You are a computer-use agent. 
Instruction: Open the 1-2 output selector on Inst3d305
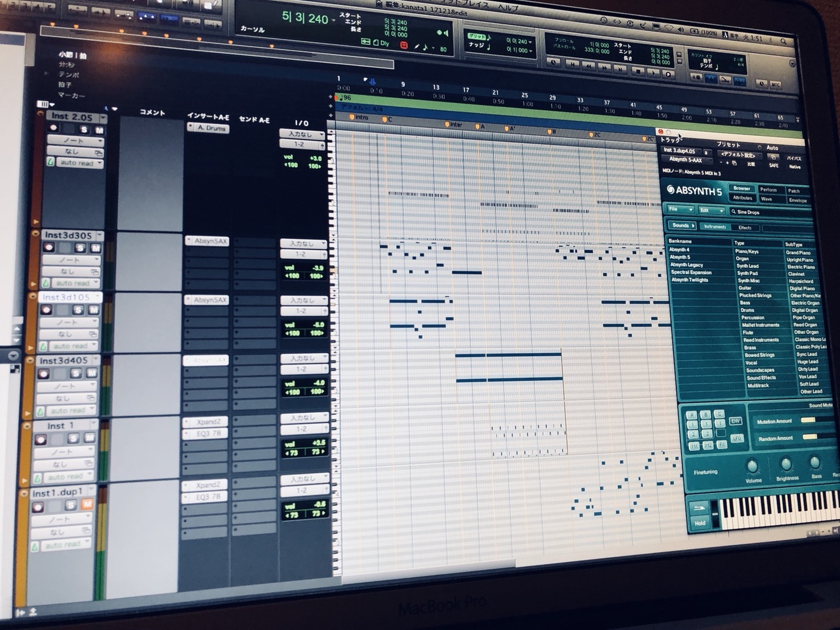pyautogui.click(x=303, y=254)
